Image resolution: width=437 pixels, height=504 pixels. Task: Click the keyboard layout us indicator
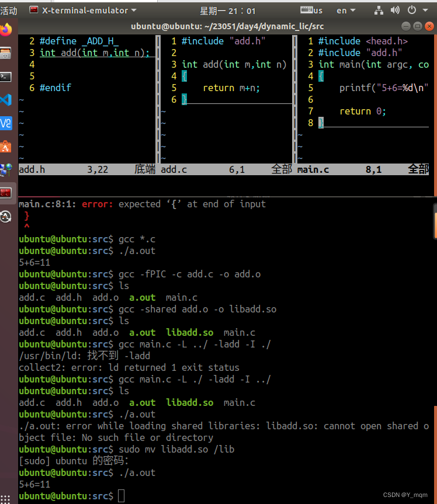coord(311,11)
